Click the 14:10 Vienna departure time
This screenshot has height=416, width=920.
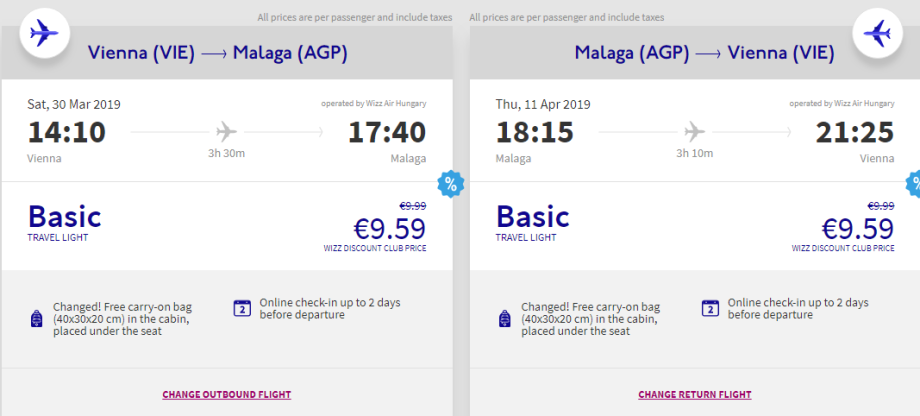tap(66, 132)
